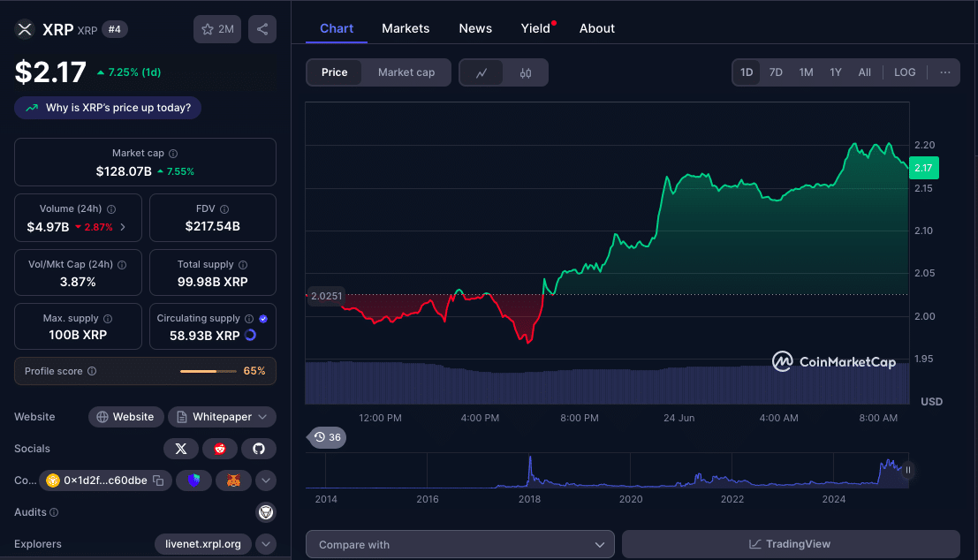The image size is (978, 560).
Task: Open Audits info icon
Action: coord(54,512)
